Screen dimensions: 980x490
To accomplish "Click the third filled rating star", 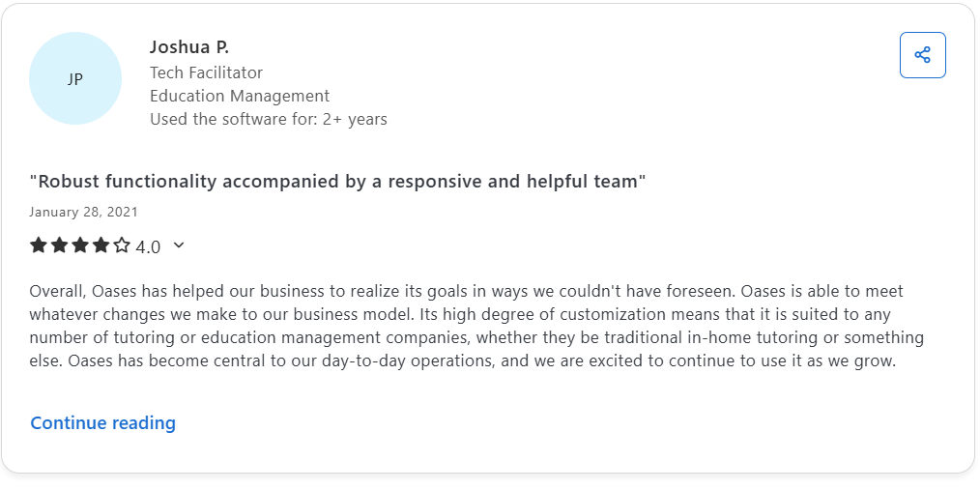I will 80,245.
